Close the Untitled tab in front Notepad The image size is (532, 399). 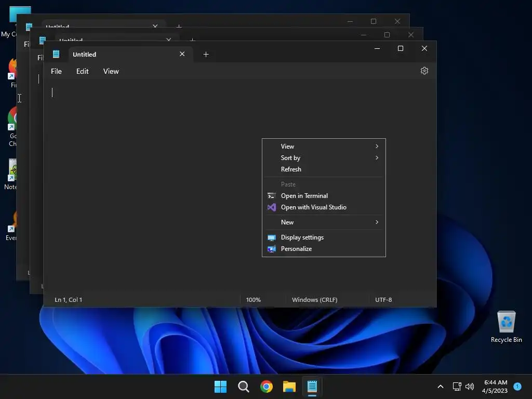pyautogui.click(x=182, y=54)
